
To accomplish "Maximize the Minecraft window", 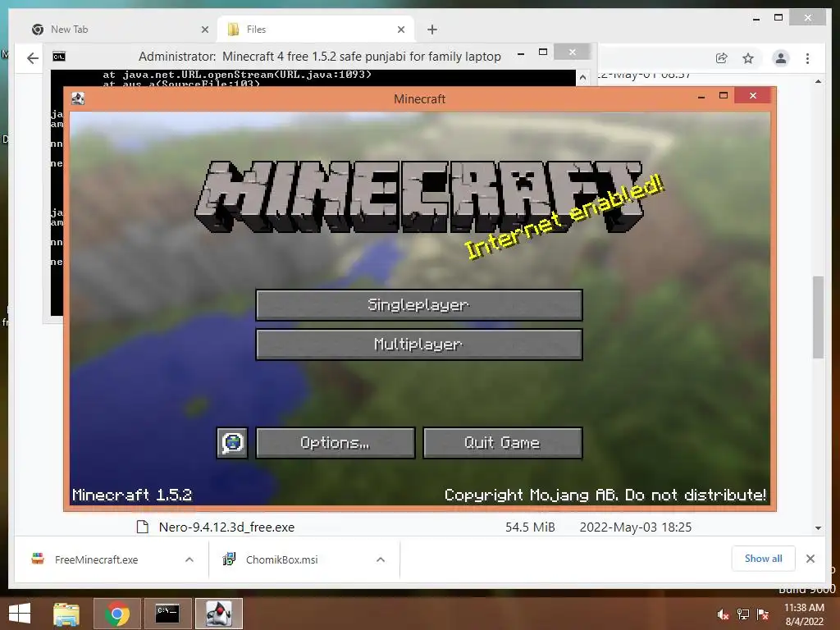I will (724, 96).
